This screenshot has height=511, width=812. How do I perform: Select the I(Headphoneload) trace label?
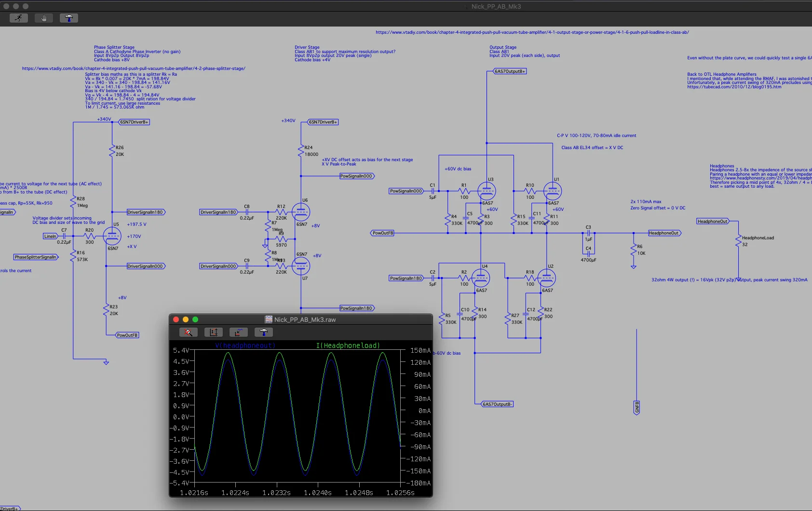click(348, 345)
